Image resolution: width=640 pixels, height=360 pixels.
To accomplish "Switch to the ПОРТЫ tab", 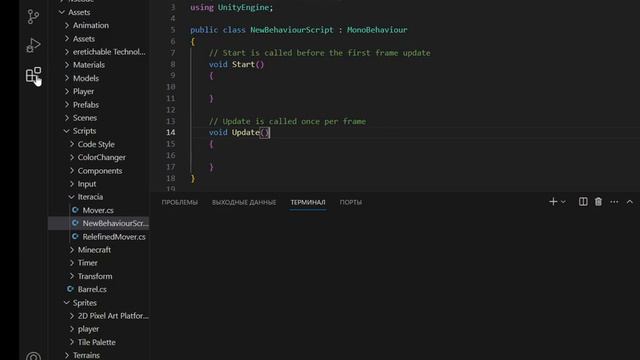I will coord(351,202).
